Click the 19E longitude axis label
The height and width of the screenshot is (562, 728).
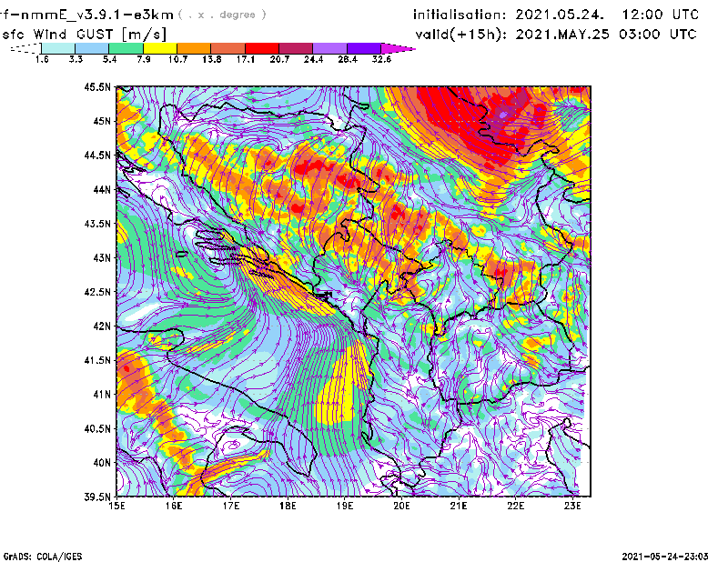345,507
